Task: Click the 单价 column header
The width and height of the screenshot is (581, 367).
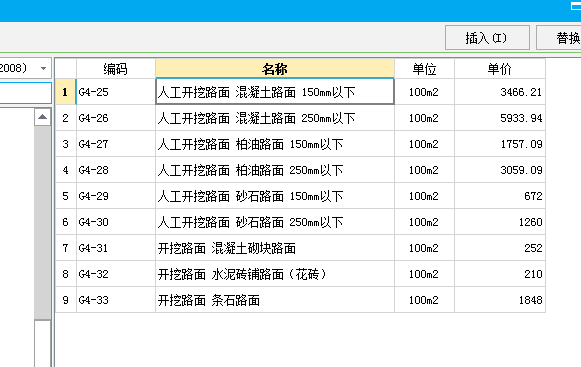Action: [x=499, y=69]
